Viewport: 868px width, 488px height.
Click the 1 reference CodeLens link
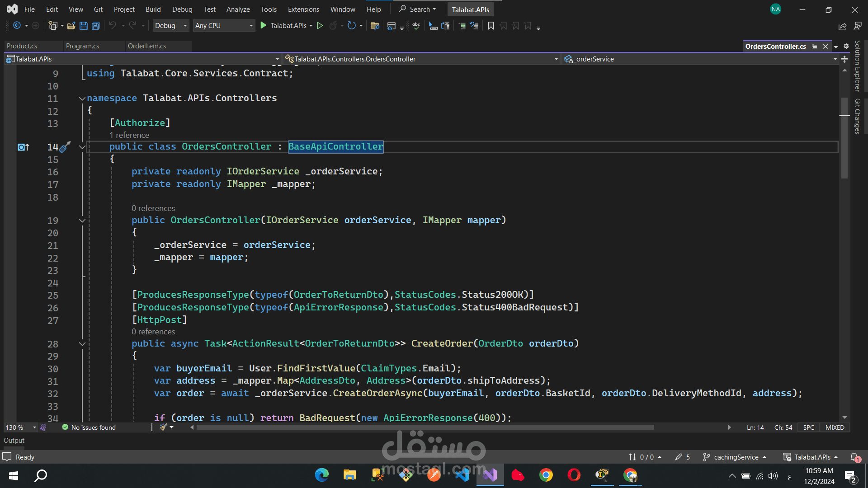[x=129, y=135]
